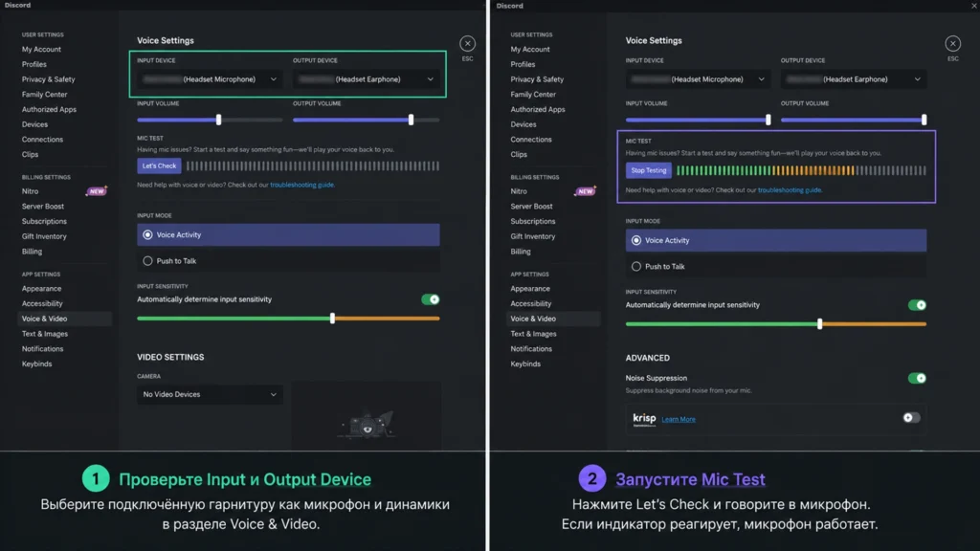Open Keybinds in left window sidebar

click(37, 364)
